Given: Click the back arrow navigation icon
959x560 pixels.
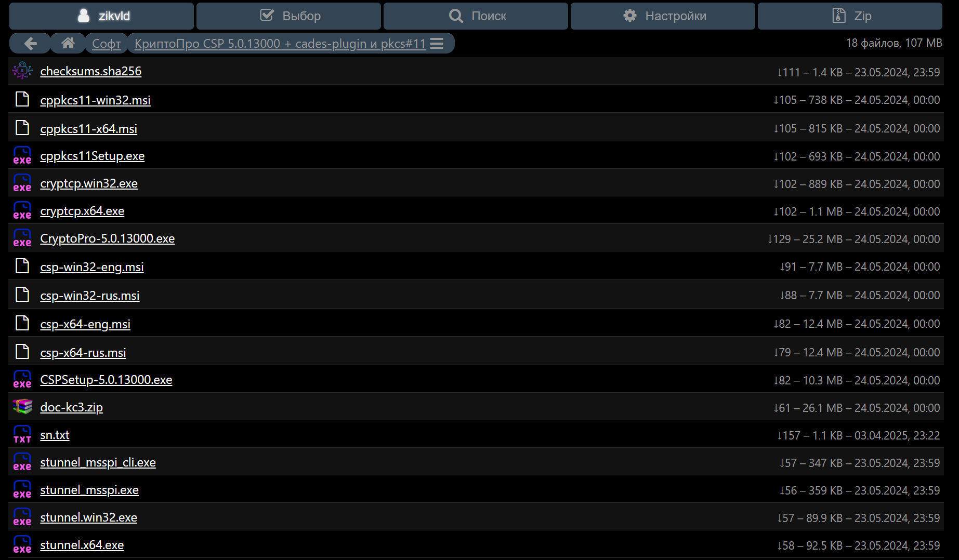Looking at the screenshot, I should coord(30,44).
